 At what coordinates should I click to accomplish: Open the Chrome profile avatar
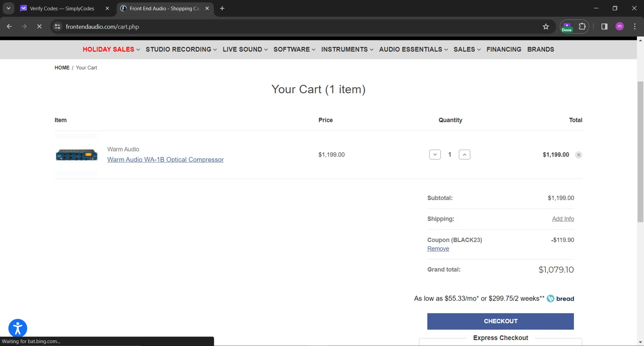click(x=620, y=27)
